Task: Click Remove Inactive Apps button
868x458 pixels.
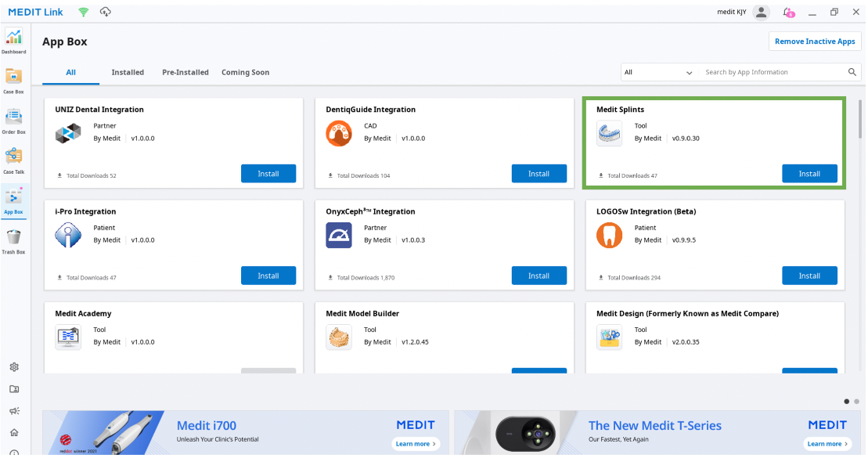Action: tap(815, 41)
